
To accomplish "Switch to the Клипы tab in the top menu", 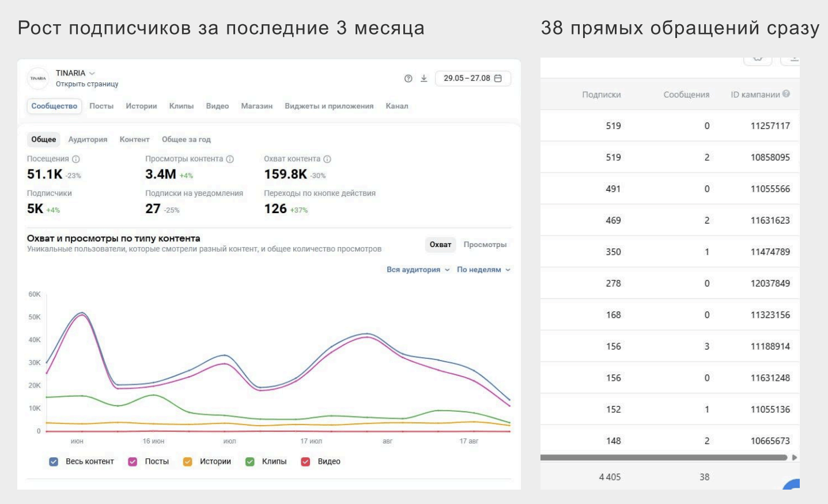I will (x=182, y=106).
